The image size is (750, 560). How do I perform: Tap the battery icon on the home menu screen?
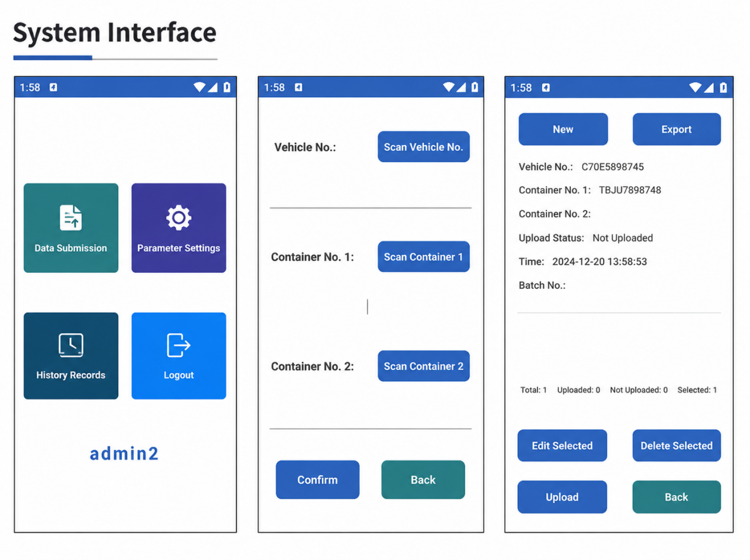(227, 88)
